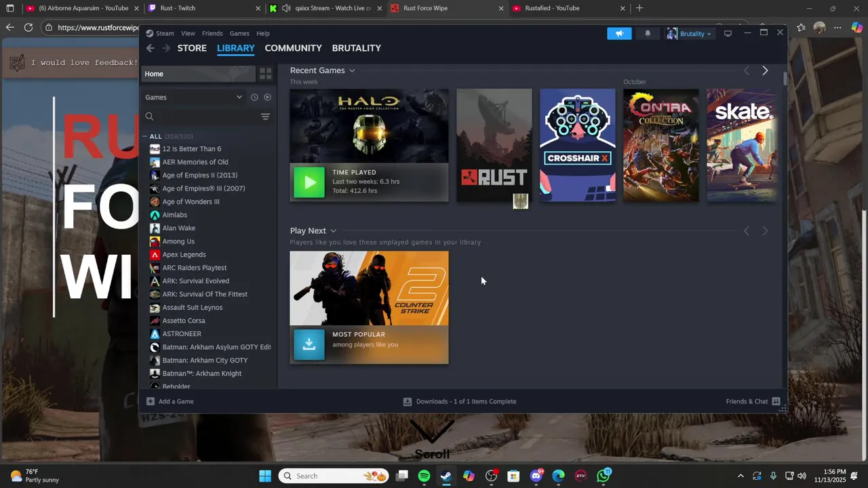
Task: Expand the Play Next shelf dropdown
Action: coord(333,231)
